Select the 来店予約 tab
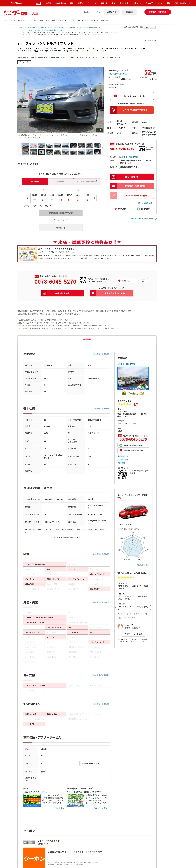 (35, 182)
